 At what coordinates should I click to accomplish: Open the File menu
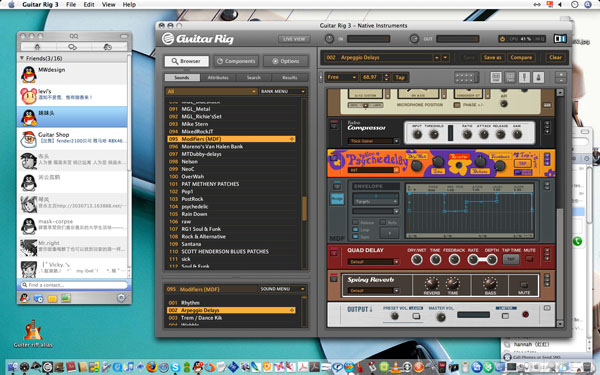tap(71, 5)
